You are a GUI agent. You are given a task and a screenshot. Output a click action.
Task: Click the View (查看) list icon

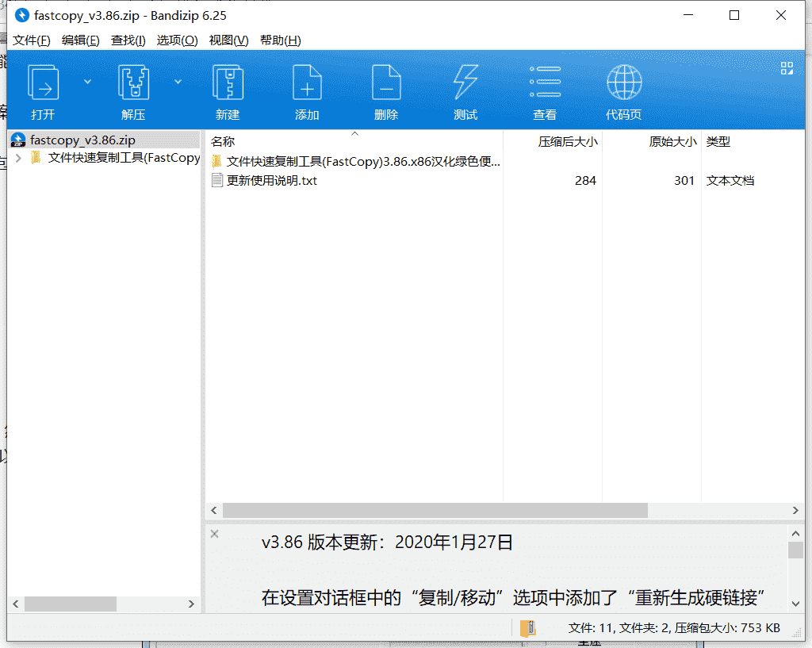[x=545, y=82]
